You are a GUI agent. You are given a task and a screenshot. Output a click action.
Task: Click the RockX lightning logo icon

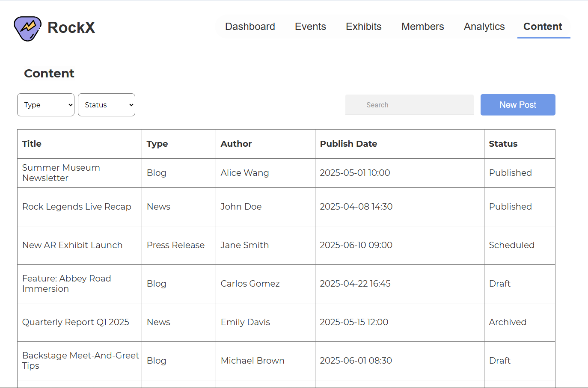pyautogui.click(x=27, y=28)
